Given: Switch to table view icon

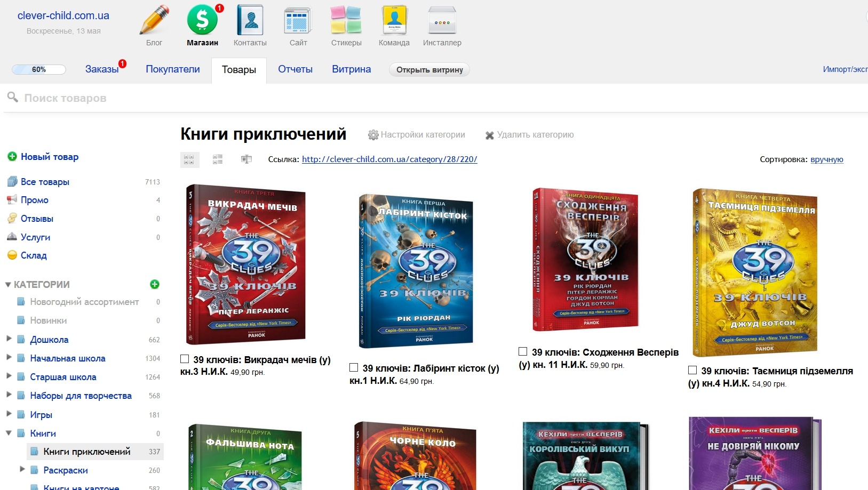Looking at the screenshot, I should [x=246, y=159].
